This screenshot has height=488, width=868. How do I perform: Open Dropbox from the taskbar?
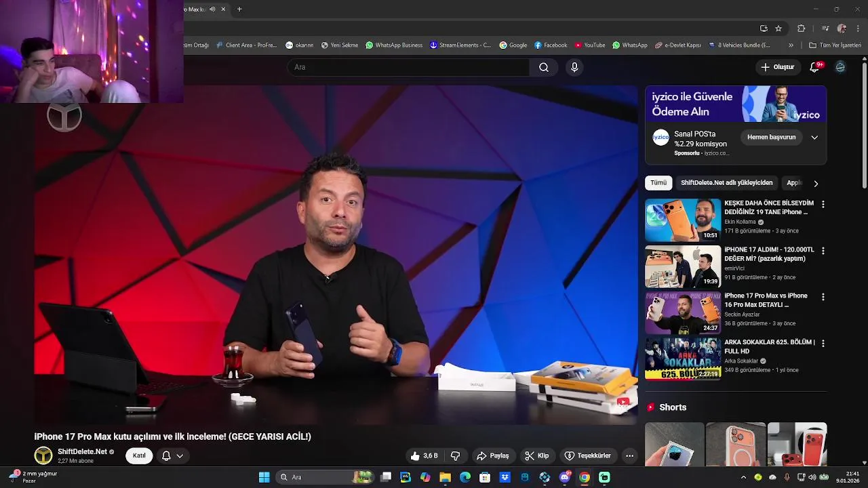click(x=505, y=477)
